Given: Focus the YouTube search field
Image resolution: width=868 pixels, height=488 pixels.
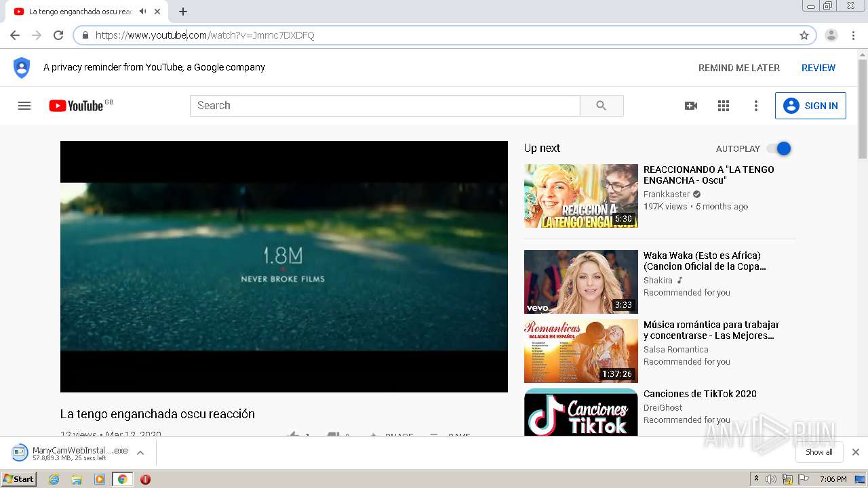Looking at the screenshot, I should point(384,106).
